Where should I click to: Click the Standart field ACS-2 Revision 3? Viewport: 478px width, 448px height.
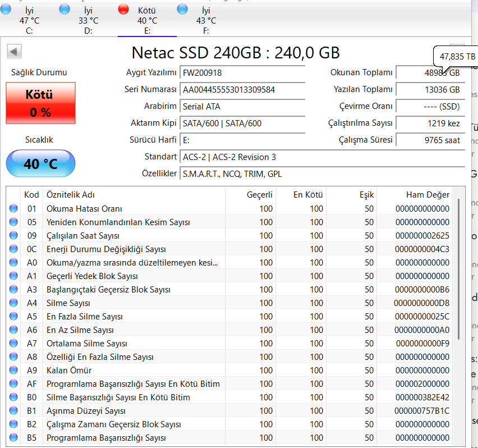click(x=322, y=157)
